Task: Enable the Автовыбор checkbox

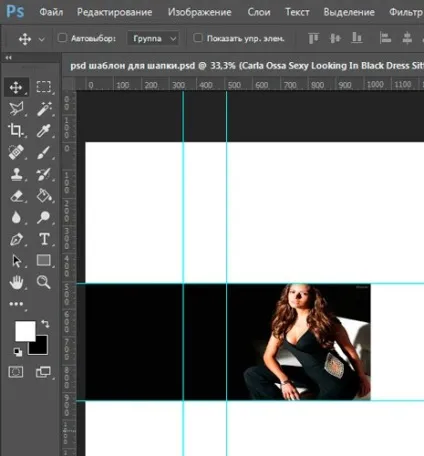Action: pos(62,38)
